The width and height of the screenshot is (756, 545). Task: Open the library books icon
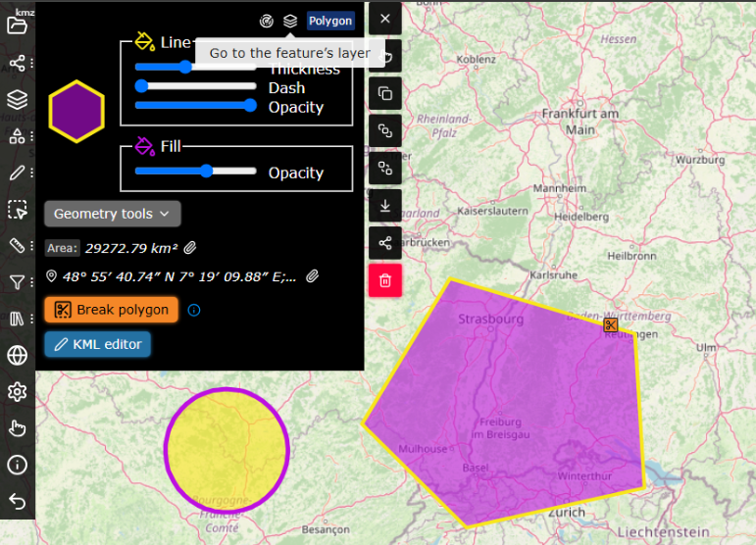(17, 319)
